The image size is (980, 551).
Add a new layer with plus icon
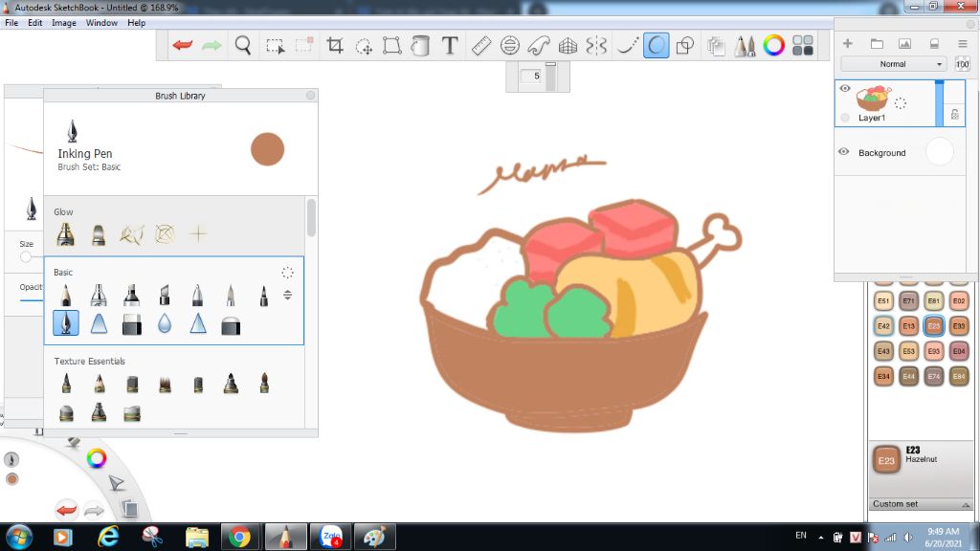(848, 43)
